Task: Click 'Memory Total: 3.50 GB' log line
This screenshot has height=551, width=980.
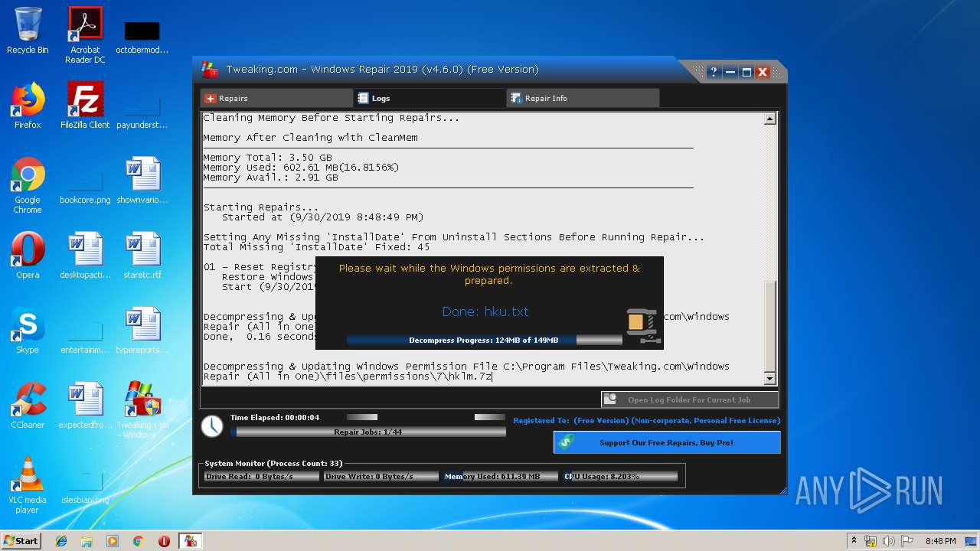Action: 268,158
